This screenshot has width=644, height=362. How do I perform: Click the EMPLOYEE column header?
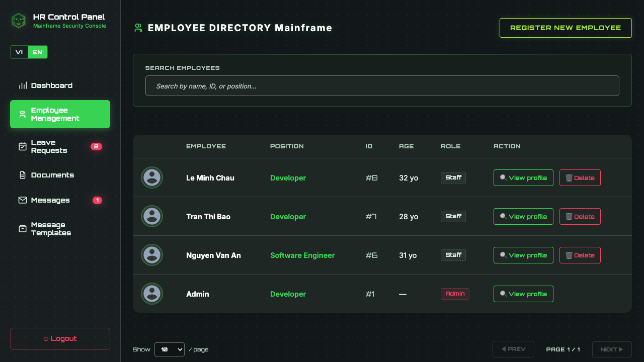pyautogui.click(x=206, y=146)
